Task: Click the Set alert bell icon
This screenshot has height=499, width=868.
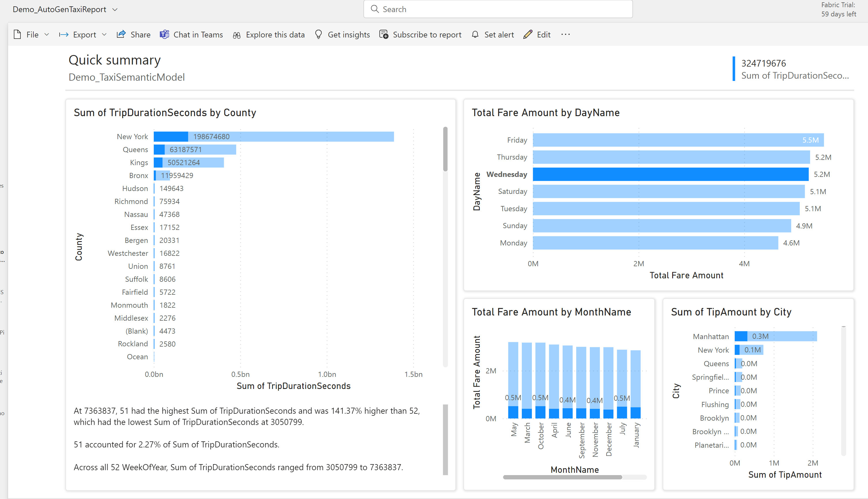Action: coord(475,34)
